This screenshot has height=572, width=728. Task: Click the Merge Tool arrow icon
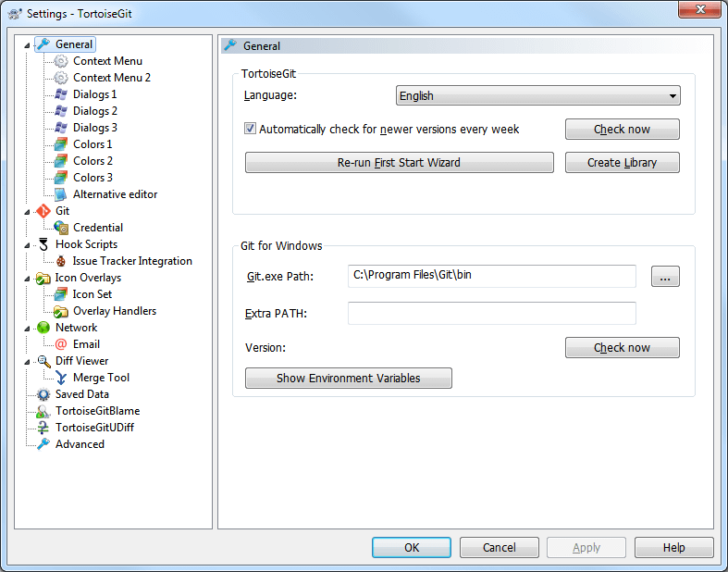(x=61, y=378)
